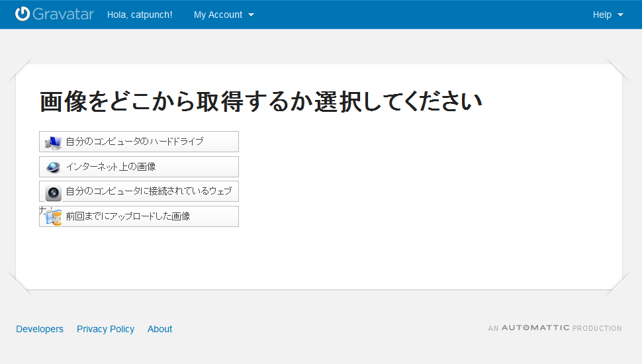This screenshot has width=642, height=364.
Task: Open the Developers footer link
Action: point(40,329)
